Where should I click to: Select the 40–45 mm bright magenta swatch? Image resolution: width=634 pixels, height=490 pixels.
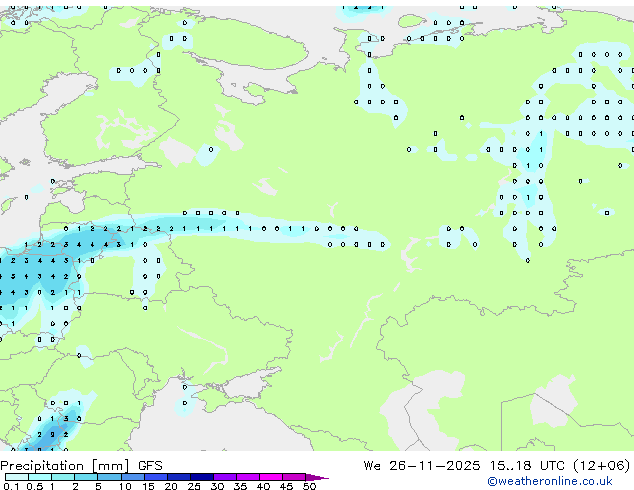tap(271, 477)
